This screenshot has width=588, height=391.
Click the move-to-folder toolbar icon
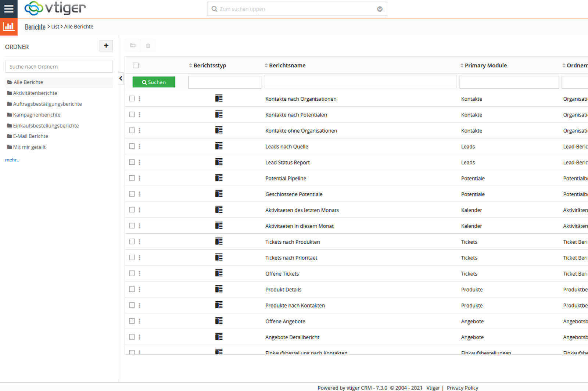point(133,46)
